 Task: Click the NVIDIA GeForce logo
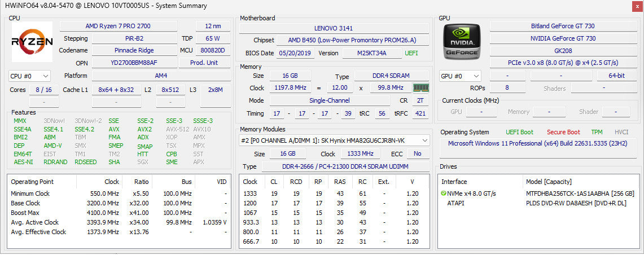pos(462,42)
